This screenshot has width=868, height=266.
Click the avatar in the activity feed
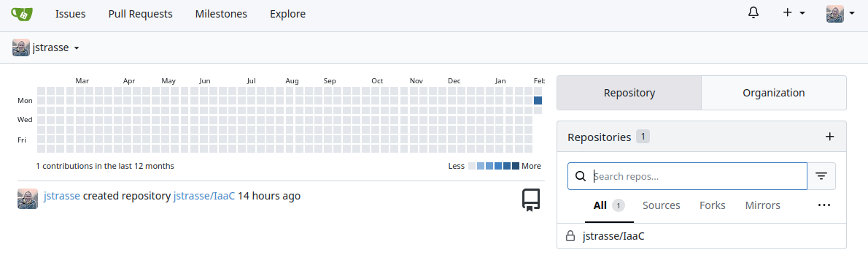coord(28,198)
